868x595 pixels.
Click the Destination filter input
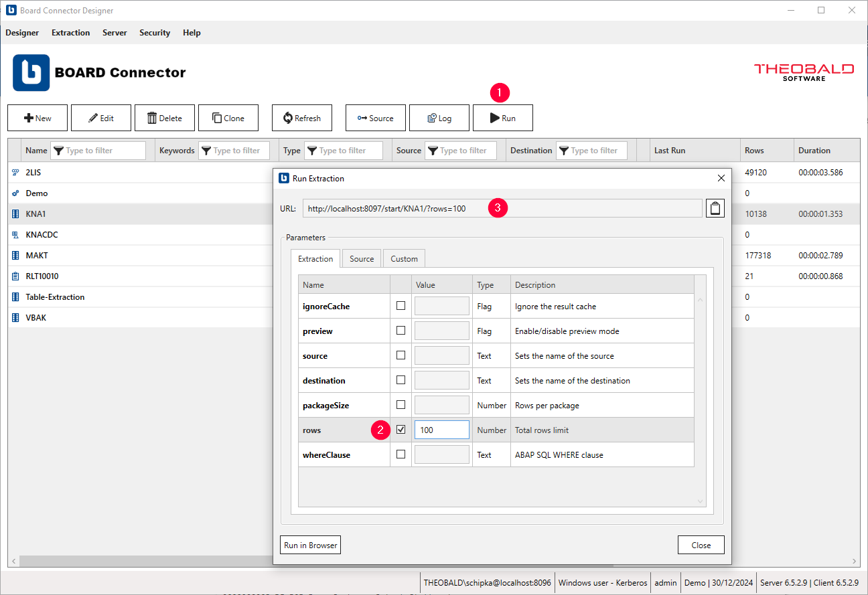591,151
